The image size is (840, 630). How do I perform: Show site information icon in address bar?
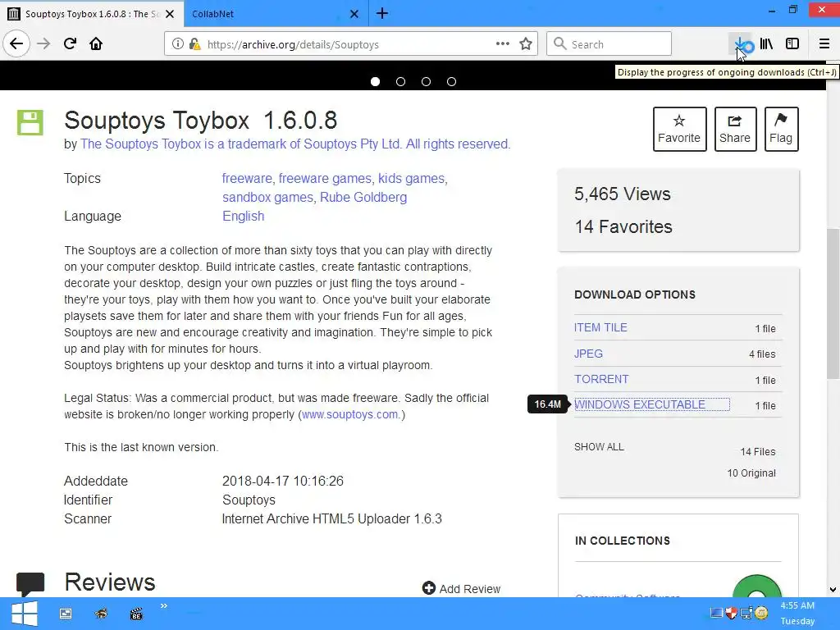[x=178, y=44]
